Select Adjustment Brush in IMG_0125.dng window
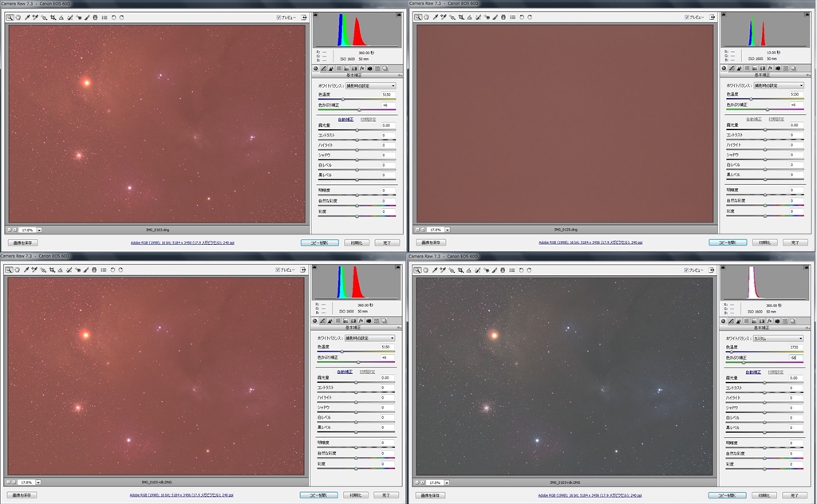 point(495,18)
